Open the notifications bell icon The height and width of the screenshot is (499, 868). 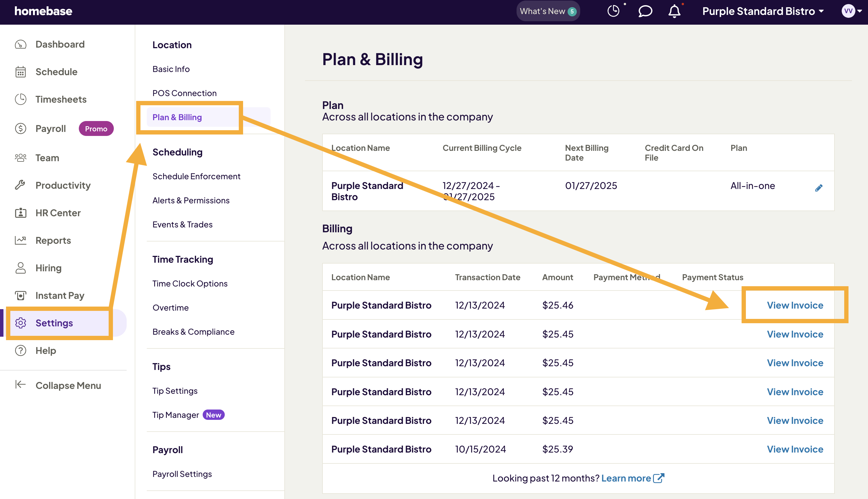pos(674,11)
